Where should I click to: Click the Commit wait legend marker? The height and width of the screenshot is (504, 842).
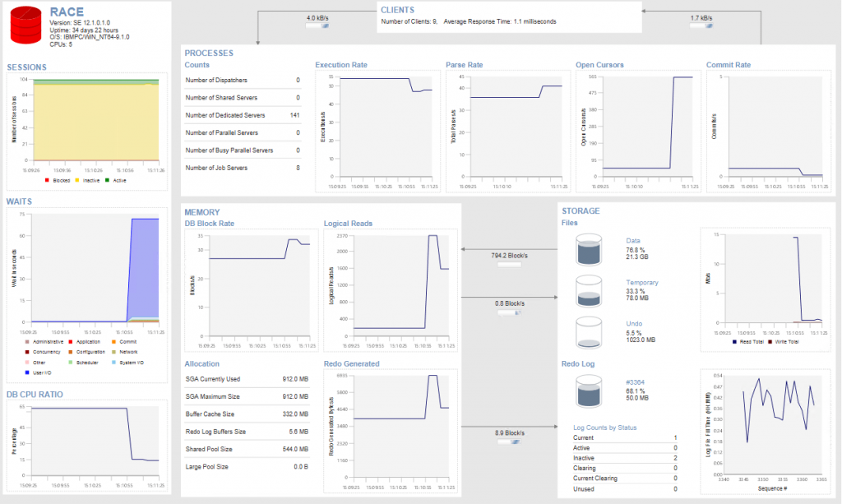pos(113,342)
